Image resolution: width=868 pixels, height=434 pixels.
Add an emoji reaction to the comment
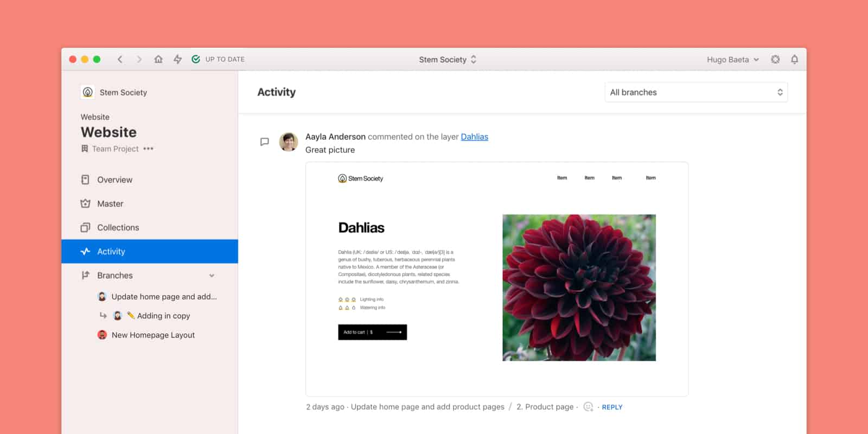pyautogui.click(x=588, y=407)
